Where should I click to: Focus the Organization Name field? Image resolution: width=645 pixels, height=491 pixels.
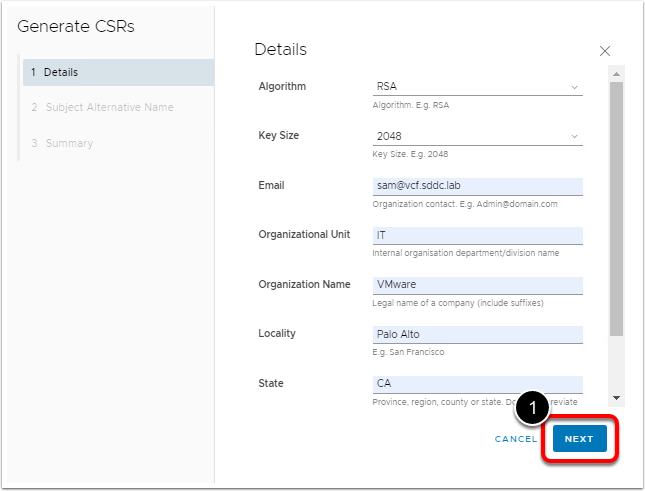[x=476, y=285]
